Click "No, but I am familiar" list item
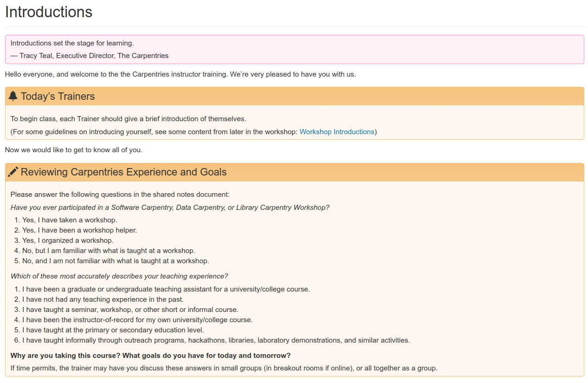The width and height of the screenshot is (588, 383). (109, 251)
